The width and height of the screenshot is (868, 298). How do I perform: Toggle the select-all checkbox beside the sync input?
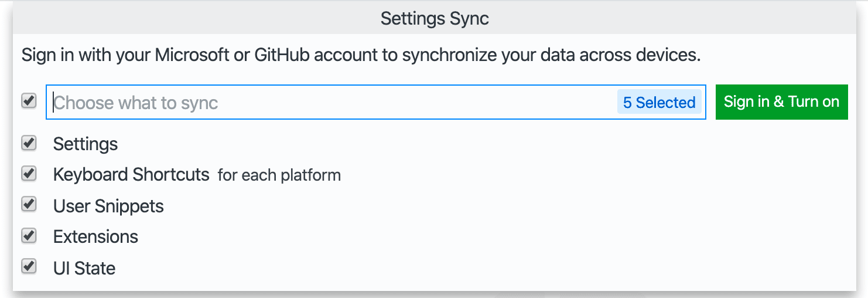tap(29, 101)
